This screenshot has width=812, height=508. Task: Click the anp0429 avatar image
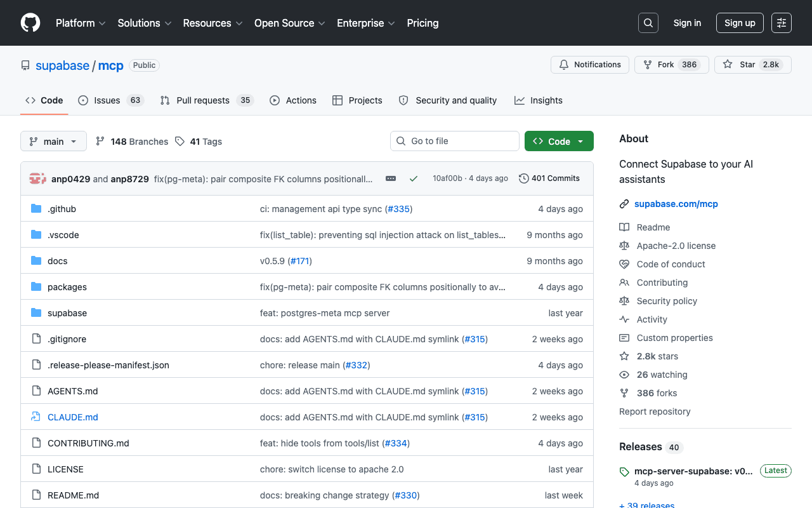37,178
